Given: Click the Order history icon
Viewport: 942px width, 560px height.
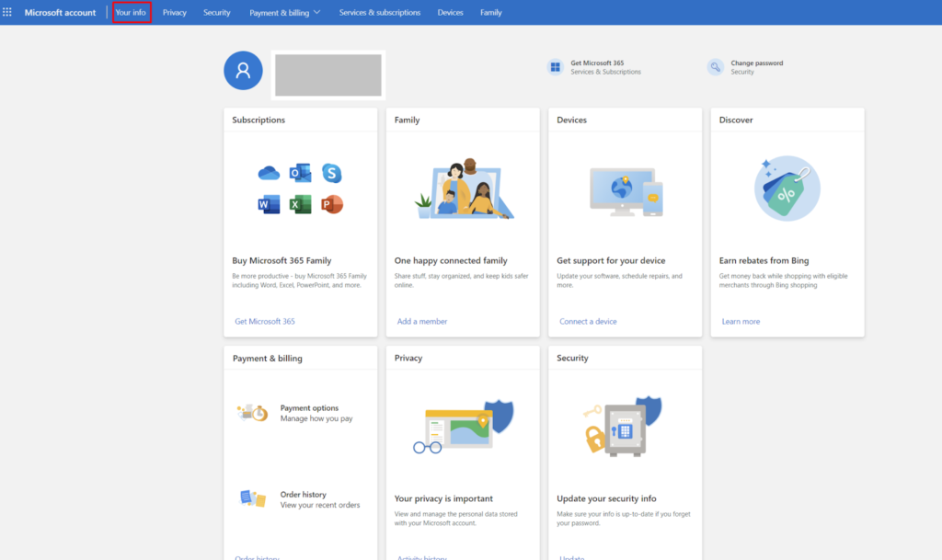Looking at the screenshot, I should pyautogui.click(x=252, y=498).
